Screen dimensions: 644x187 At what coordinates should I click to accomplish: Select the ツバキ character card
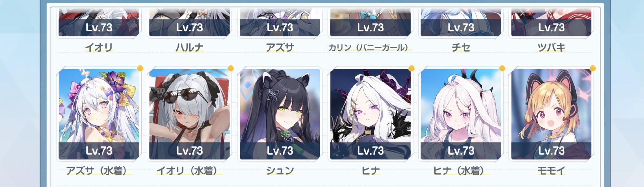coord(551,23)
